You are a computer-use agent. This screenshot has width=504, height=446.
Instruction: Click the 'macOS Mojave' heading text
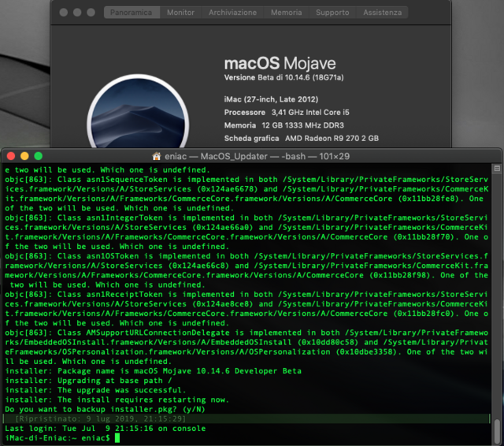tap(280, 63)
